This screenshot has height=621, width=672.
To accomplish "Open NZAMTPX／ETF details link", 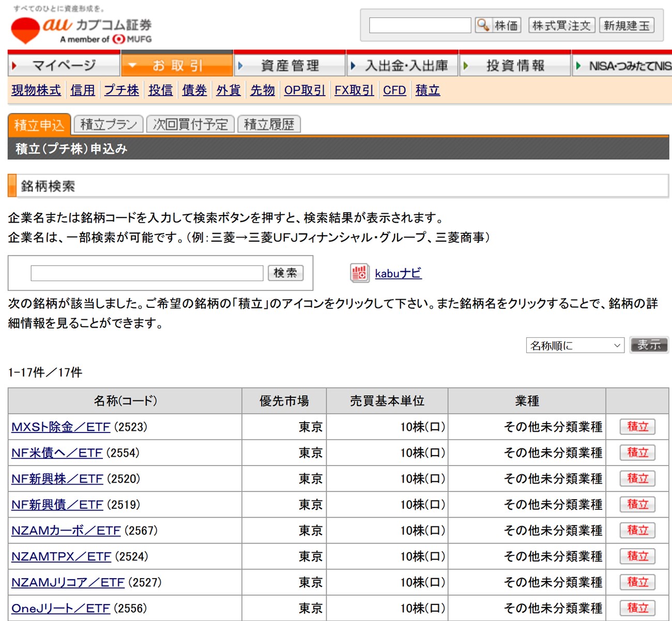I will [62, 556].
